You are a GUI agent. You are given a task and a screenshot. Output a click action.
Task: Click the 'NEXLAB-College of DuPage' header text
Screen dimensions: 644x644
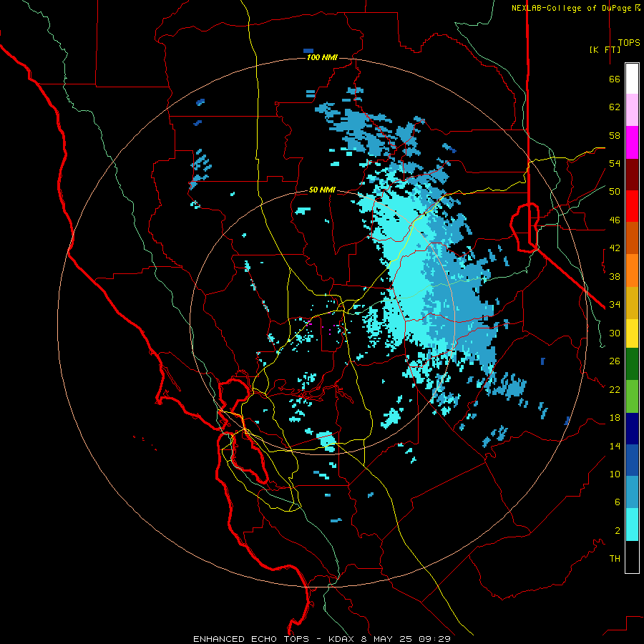click(571, 8)
